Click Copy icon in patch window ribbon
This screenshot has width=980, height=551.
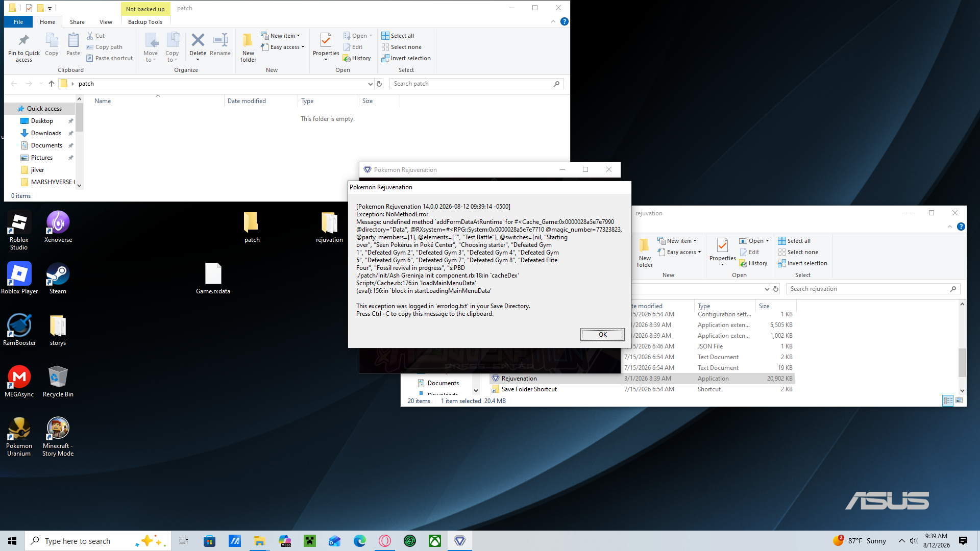(x=52, y=44)
